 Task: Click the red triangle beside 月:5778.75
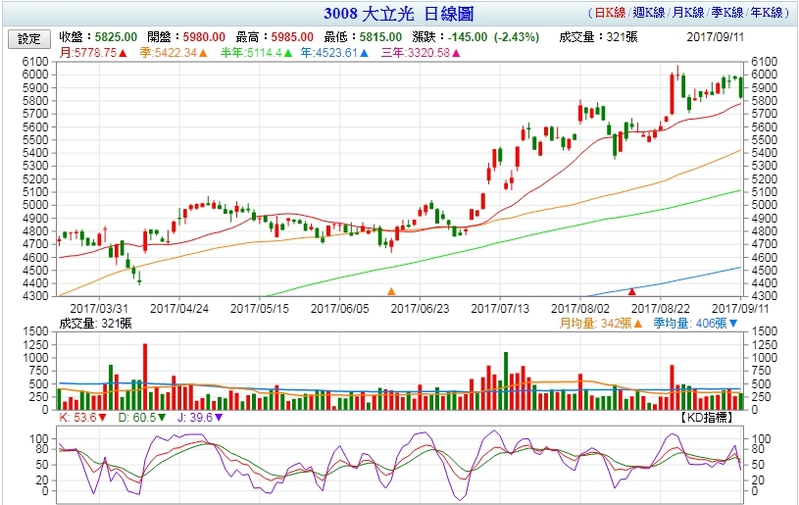123,53
